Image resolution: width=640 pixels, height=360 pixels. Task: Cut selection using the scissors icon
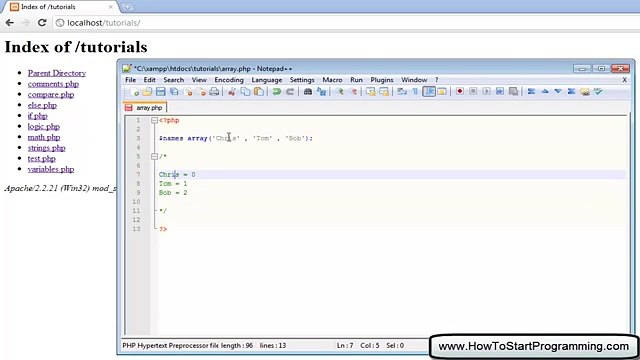click(x=232, y=92)
